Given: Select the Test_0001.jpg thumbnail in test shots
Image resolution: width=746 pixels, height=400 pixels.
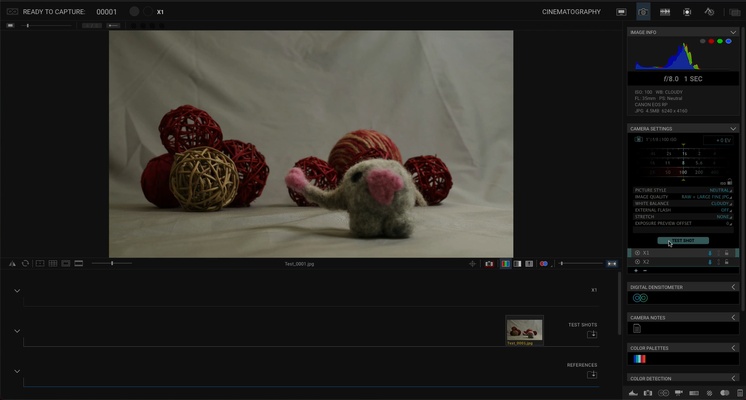Looking at the screenshot, I should pyautogui.click(x=524, y=330).
